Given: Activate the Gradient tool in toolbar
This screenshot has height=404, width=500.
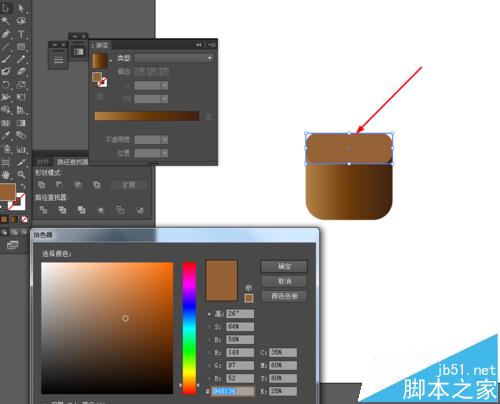Looking at the screenshot, I should 21,123.
